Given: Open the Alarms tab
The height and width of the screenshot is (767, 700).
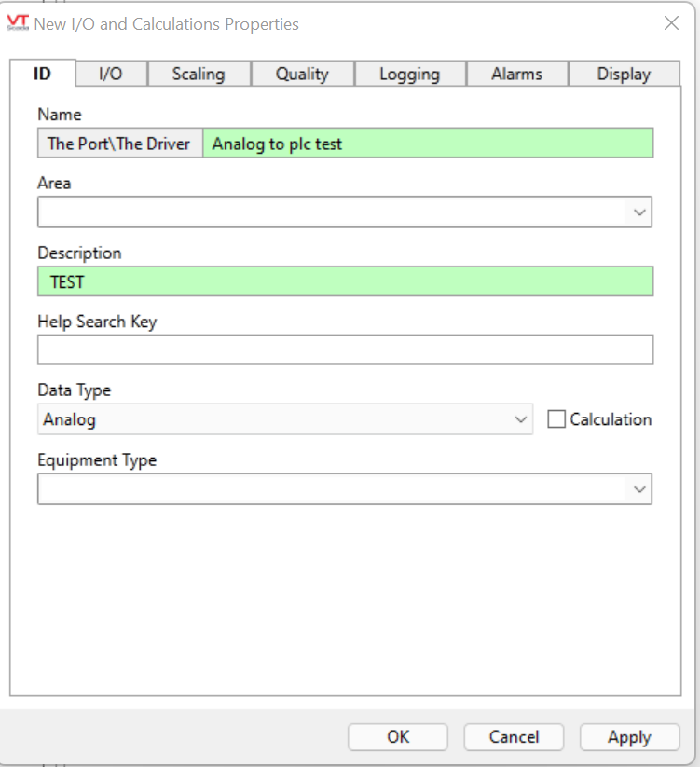Looking at the screenshot, I should click(516, 75).
